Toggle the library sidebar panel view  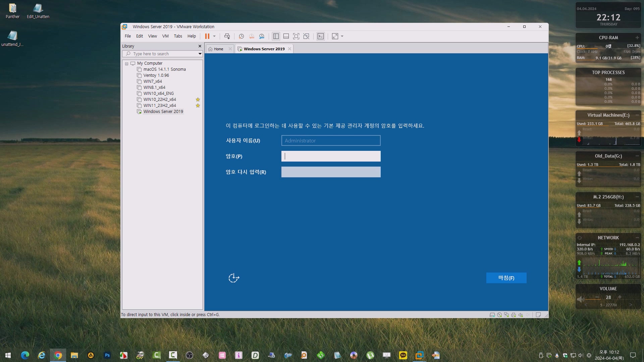276,36
